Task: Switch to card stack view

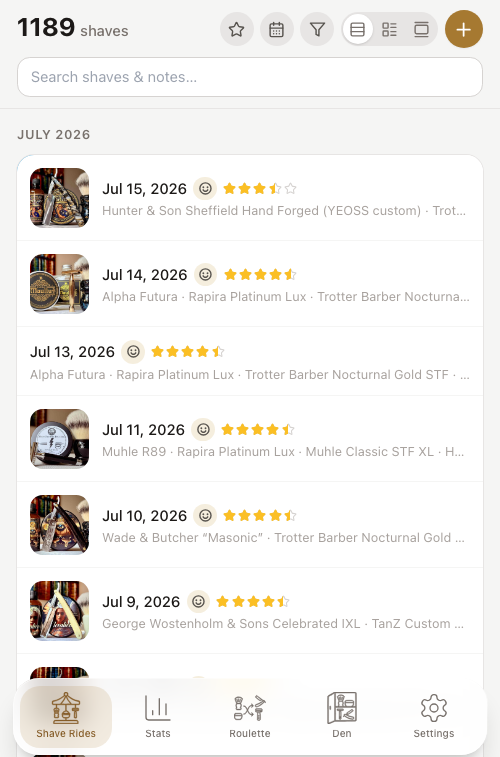Action: pos(421,29)
